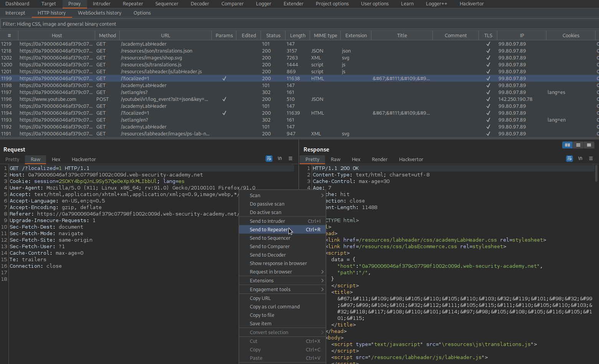Screen dimensions: 599x364
Task: Choose Cut in the context menu
Action: 282,341
